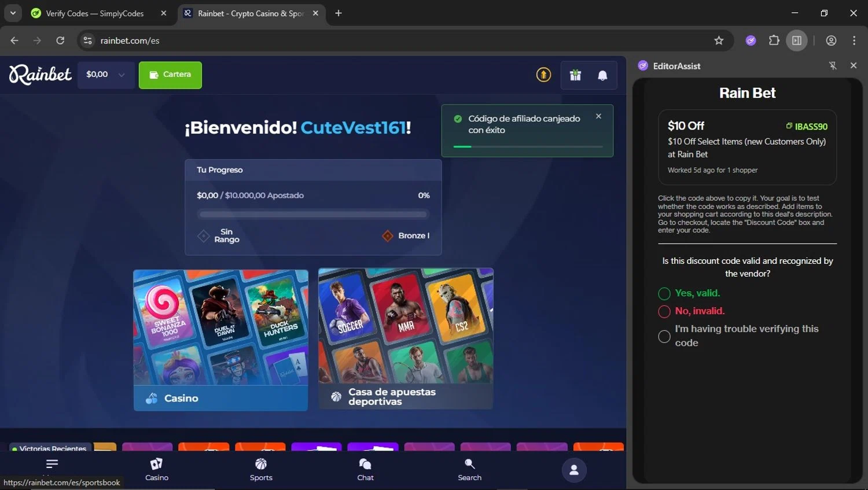Open the notifications bell
868x490 pixels.
602,75
